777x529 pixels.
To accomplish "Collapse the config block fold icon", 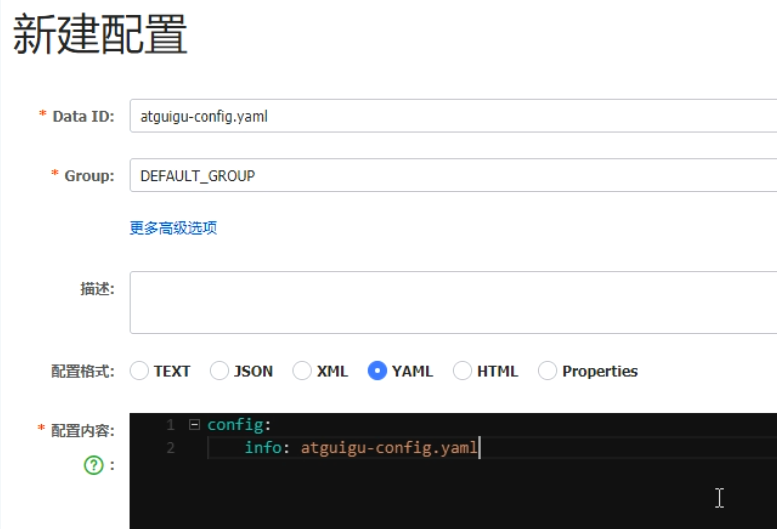I will (194, 425).
